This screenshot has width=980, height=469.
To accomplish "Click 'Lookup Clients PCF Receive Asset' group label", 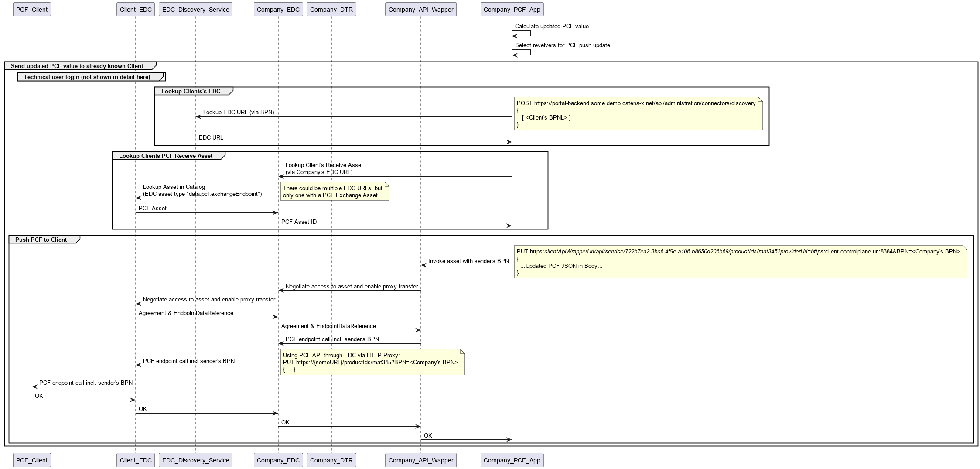I will point(166,156).
